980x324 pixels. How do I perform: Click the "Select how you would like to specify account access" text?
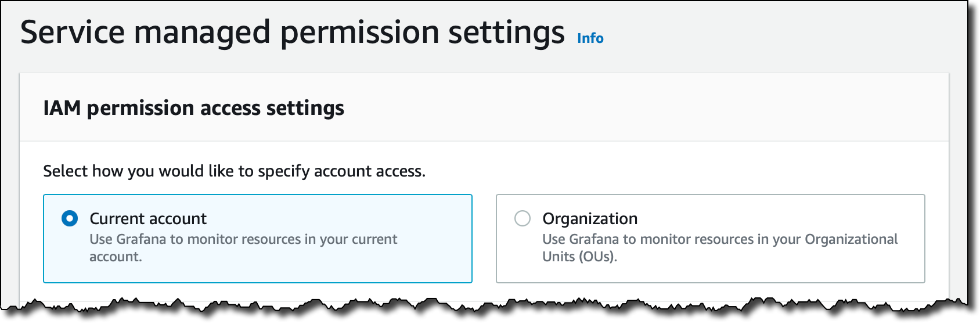tap(234, 171)
